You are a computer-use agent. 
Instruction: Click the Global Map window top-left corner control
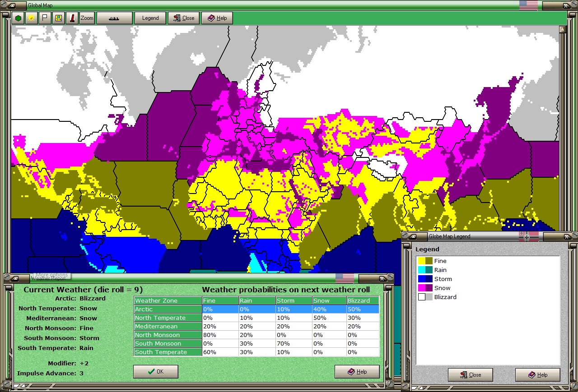(13, 5)
